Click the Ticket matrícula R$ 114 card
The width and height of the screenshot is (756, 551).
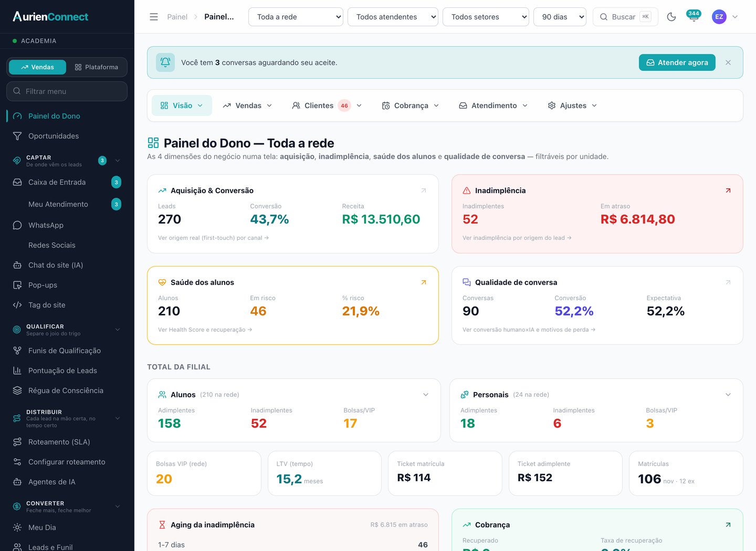(445, 473)
